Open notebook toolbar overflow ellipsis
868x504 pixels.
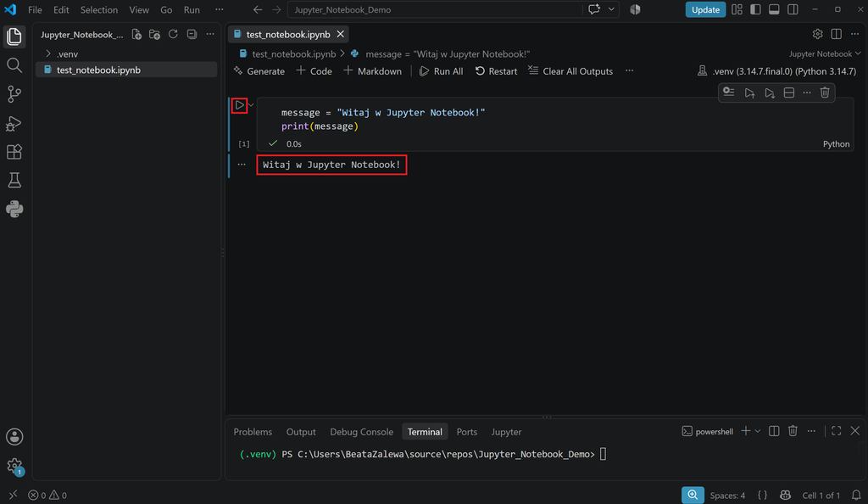(630, 71)
